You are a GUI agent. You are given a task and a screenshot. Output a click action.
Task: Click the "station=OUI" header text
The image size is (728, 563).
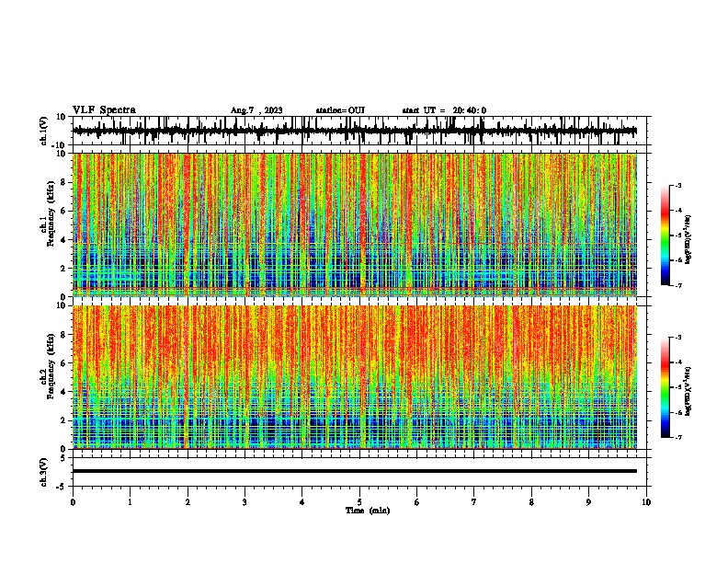coord(340,110)
